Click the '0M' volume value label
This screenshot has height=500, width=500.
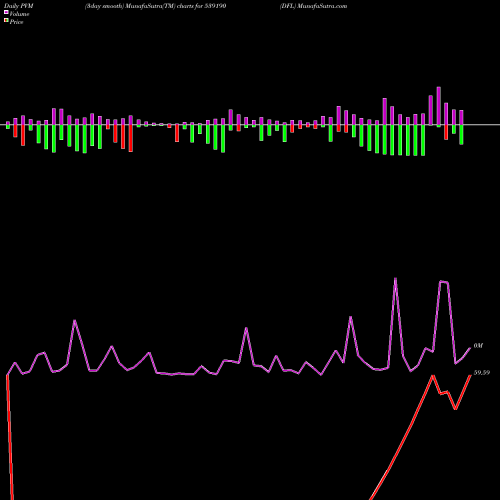[x=478, y=346]
